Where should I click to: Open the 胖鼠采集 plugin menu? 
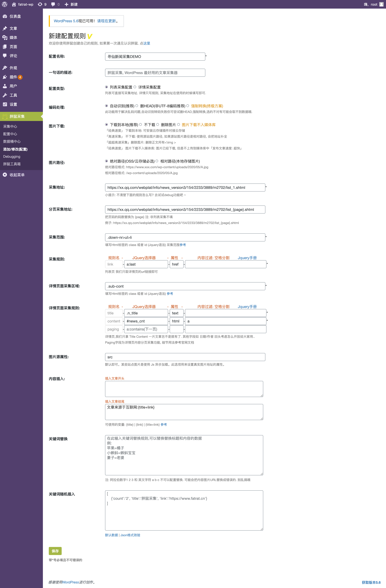point(21,116)
